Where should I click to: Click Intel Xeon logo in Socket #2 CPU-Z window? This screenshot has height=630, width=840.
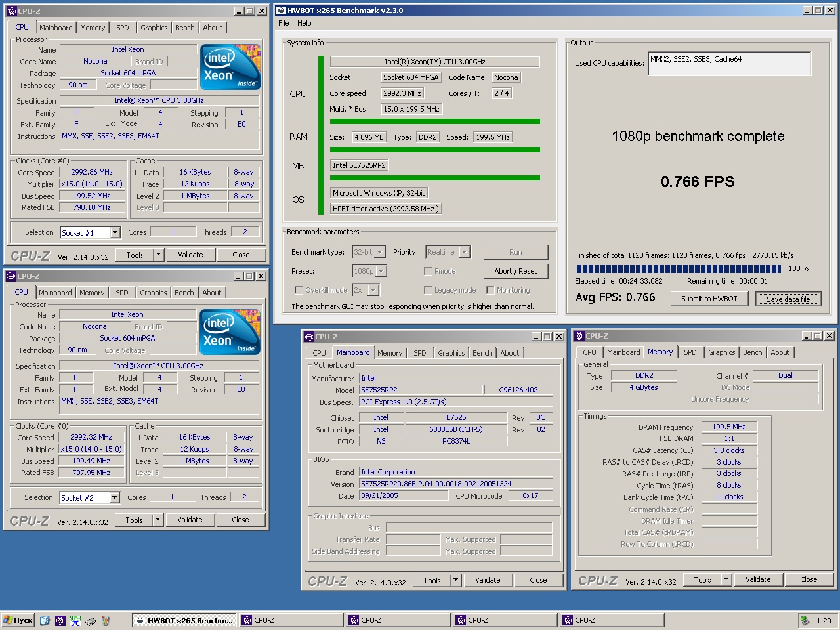click(230, 332)
